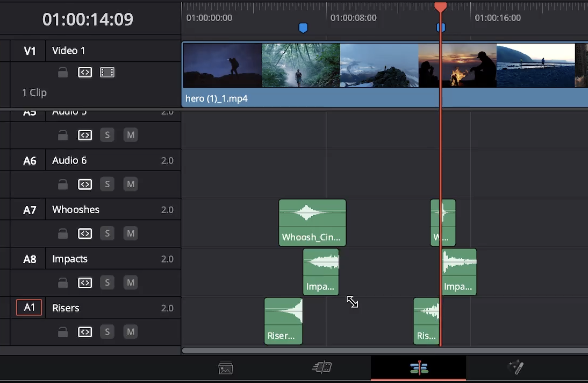The width and height of the screenshot is (588, 383).
Task: Lock the Video 1 track
Action: [63, 72]
